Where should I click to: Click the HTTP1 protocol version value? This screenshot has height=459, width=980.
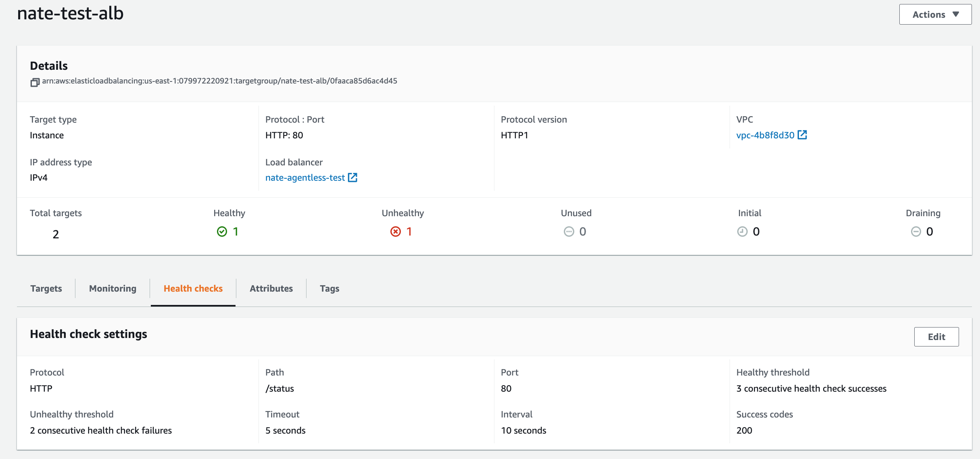(x=514, y=135)
